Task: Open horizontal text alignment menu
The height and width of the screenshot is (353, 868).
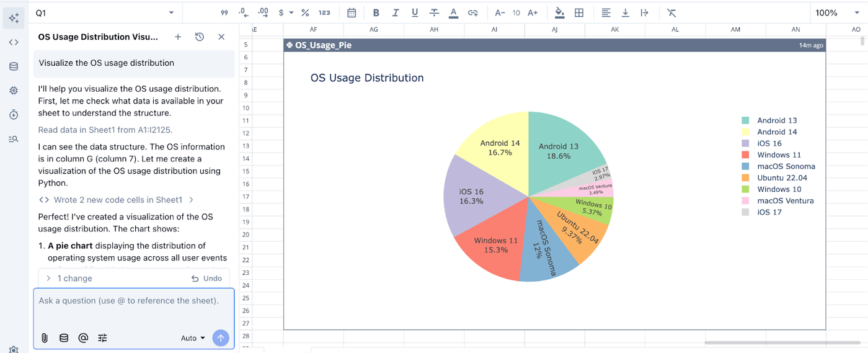Action: tap(606, 12)
